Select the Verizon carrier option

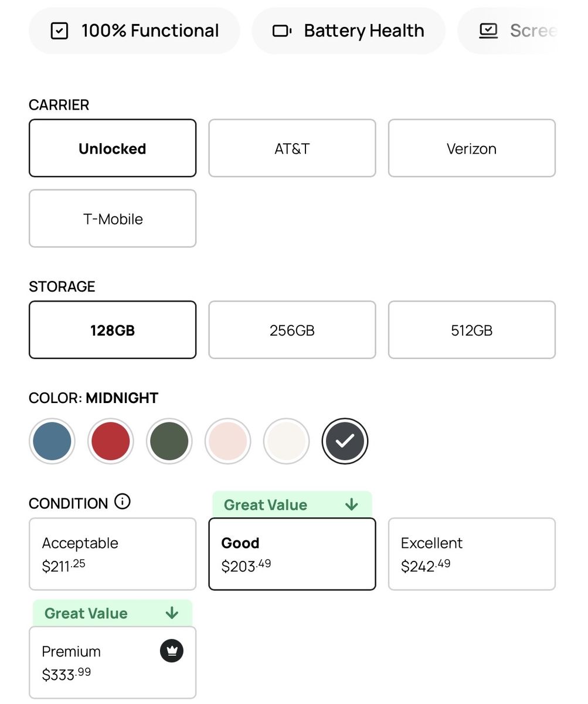[x=471, y=148]
